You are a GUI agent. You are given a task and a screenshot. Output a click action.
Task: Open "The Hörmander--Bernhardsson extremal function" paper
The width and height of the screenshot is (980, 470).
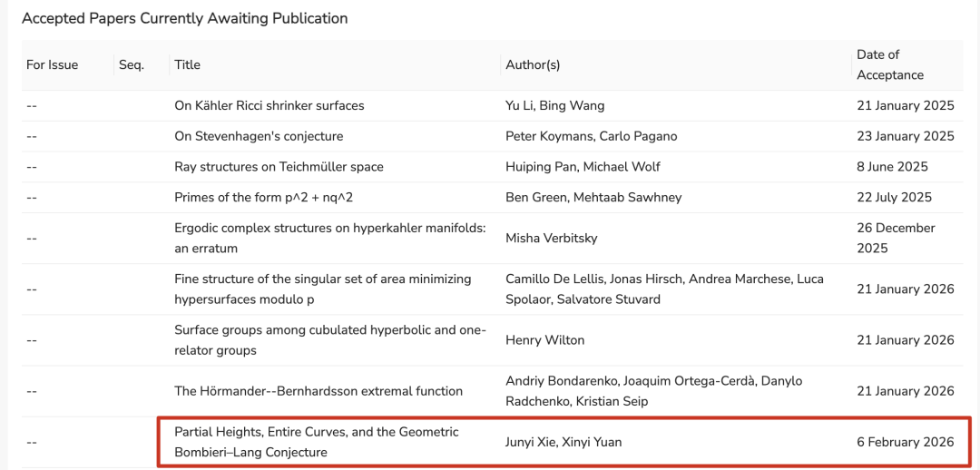318,391
